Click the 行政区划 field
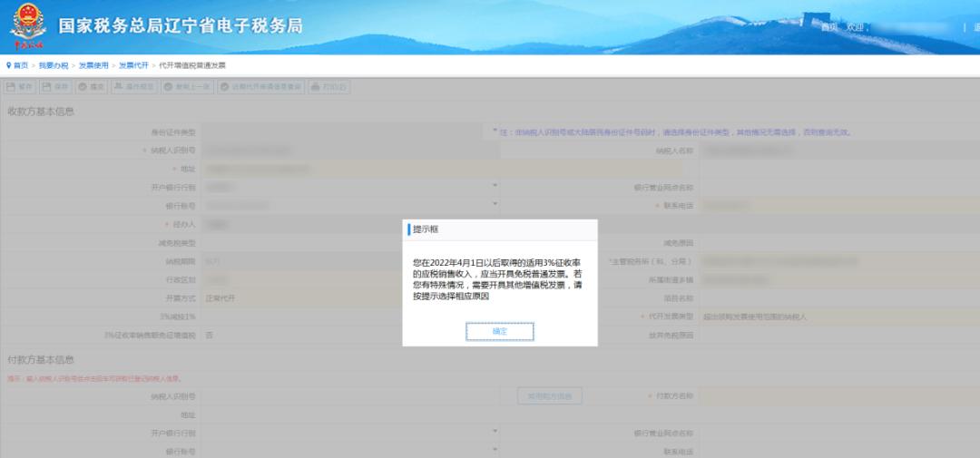Viewport: 980px width, 458px height. coord(302,280)
